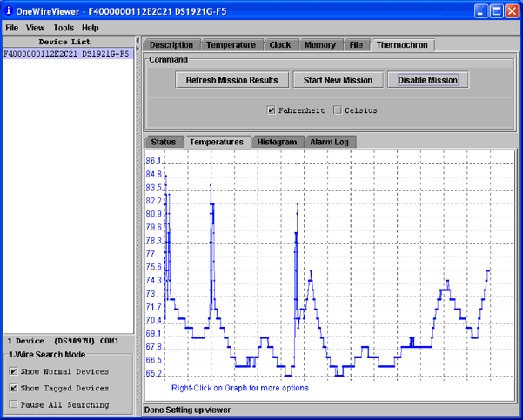Open the Tools menu

(64, 28)
